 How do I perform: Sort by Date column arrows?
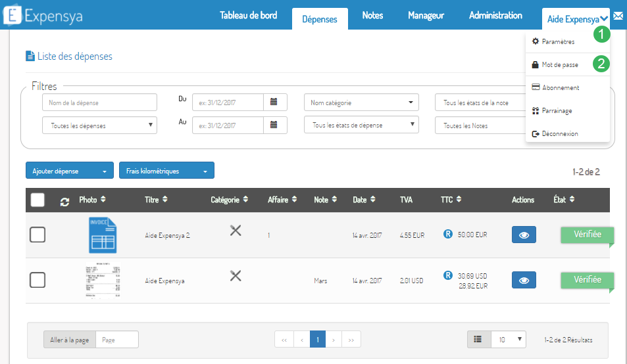tap(372, 199)
